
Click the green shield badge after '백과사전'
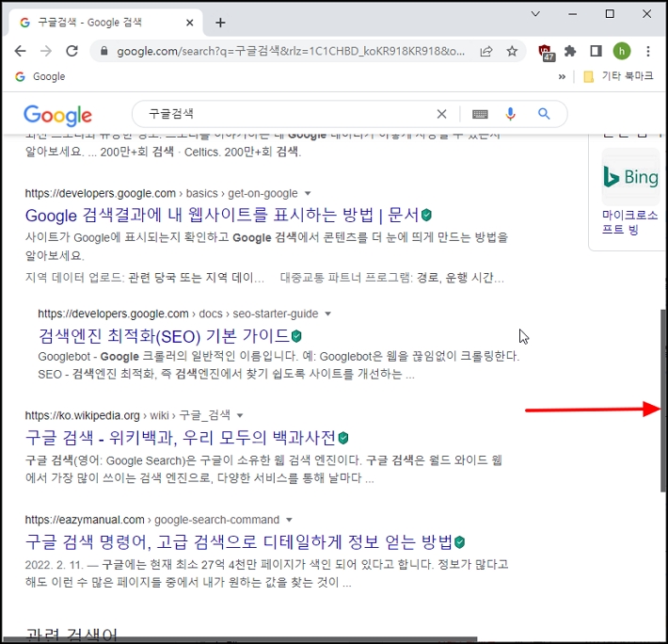343,438
